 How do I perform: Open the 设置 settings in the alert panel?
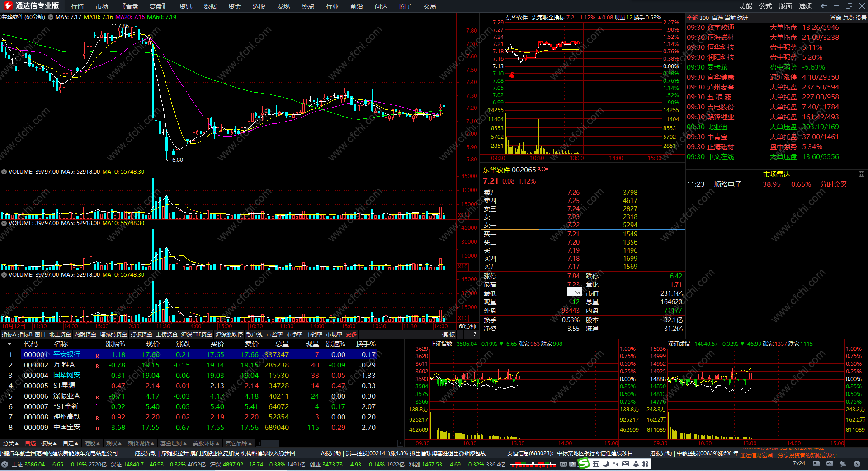(861, 18)
